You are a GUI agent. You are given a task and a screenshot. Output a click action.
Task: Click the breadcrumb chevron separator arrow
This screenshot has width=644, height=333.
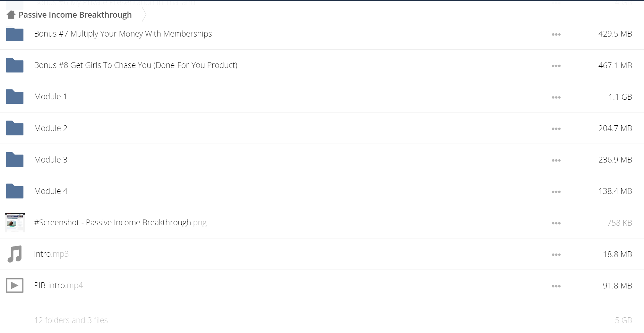pyautogui.click(x=144, y=15)
